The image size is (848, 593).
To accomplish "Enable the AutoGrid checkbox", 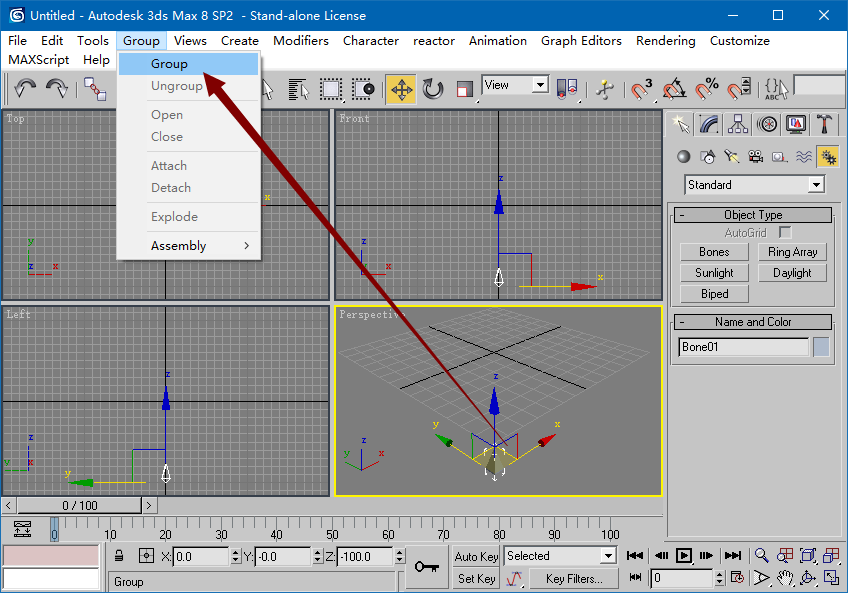I will (785, 233).
